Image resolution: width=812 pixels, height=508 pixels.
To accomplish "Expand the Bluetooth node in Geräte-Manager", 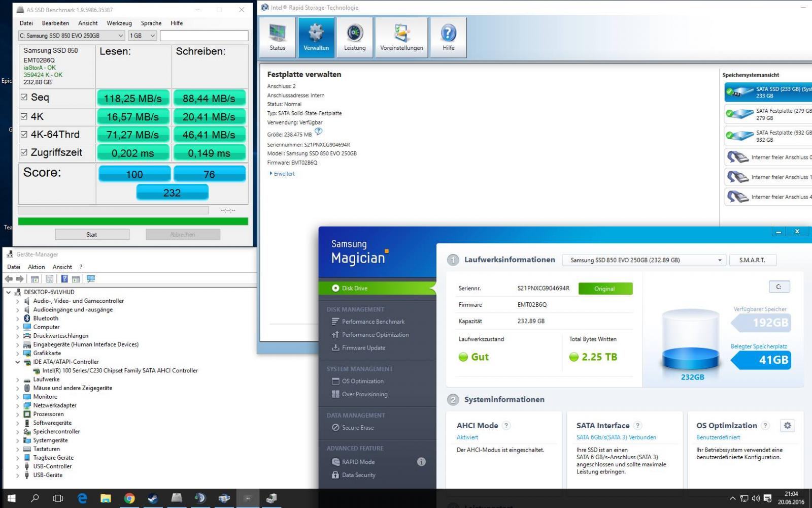I will (x=18, y=319).
